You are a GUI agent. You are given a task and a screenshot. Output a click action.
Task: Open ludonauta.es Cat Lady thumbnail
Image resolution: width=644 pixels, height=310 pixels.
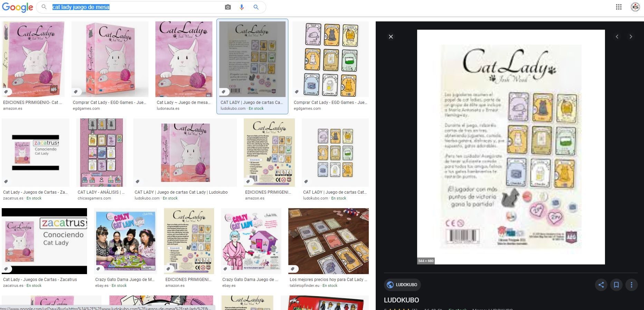pyautogui.click(x=184, y=59)
